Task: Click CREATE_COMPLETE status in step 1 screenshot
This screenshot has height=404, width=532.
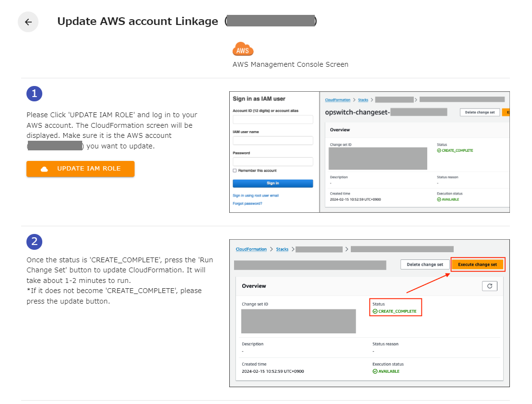Action: [x=455, y=151]
